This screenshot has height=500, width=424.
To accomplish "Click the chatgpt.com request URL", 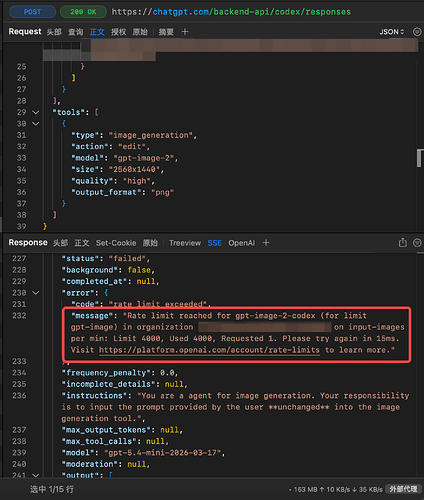I will coord(231,12).
